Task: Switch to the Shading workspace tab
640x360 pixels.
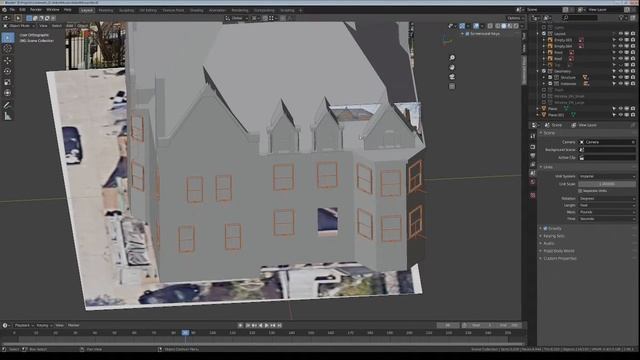Action: point(196,10)
